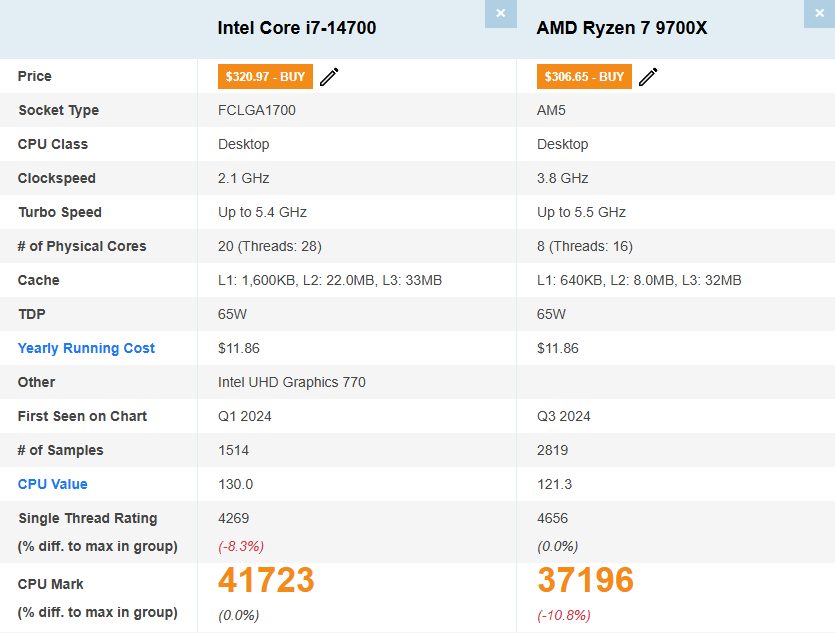Select the 8 (Threads: 16) cores value

585,246
